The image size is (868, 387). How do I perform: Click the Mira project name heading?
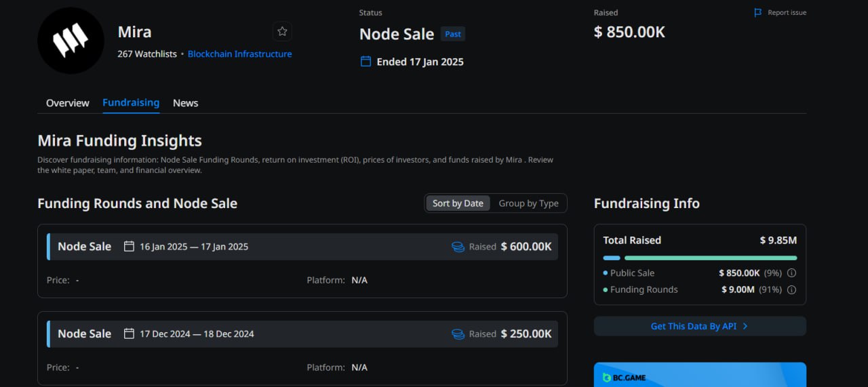pyautogui.click(x=135, y=32)
